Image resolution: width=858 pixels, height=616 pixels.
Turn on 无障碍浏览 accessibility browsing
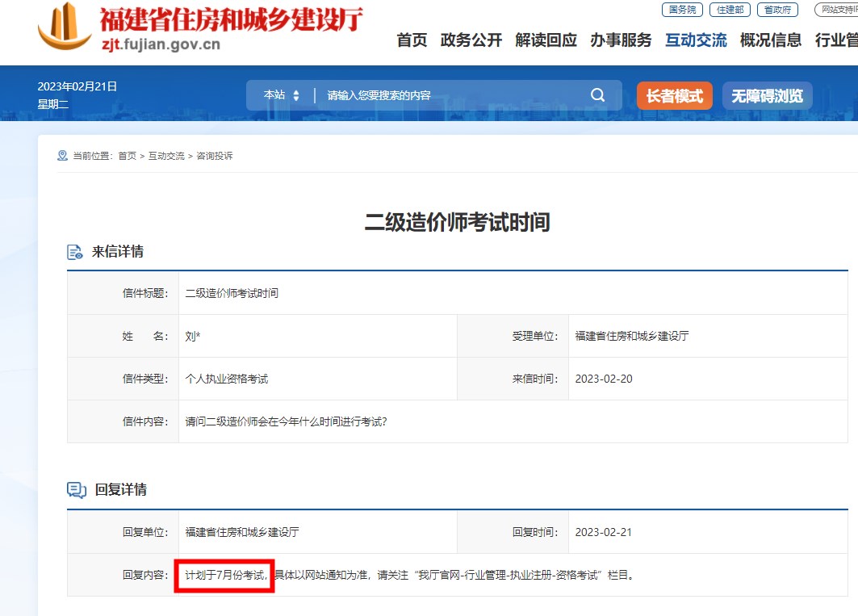point(767,96)
